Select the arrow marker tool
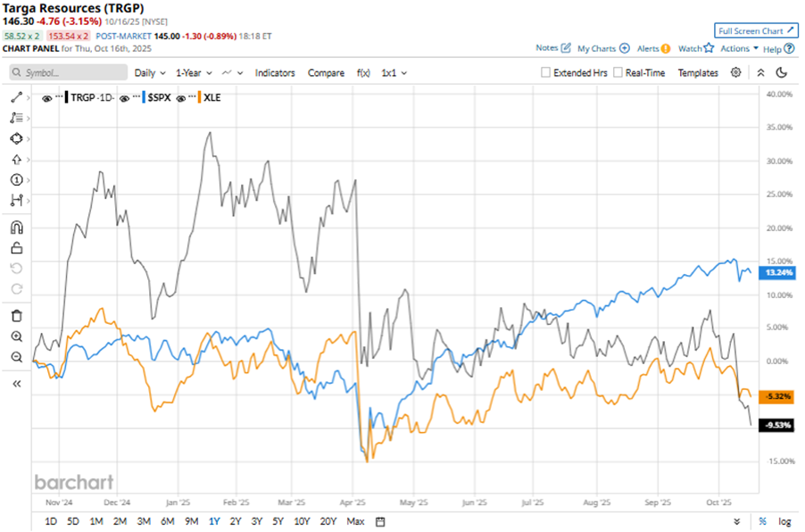Screen dimensions: 805x532 16,160
